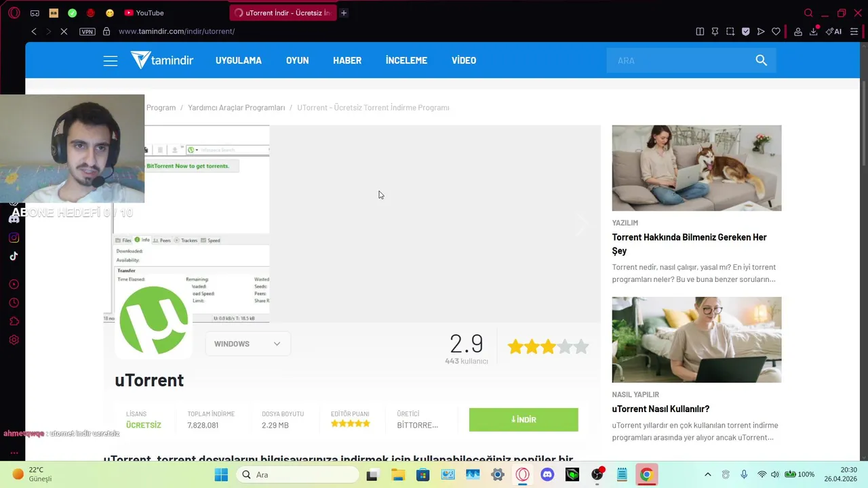Open Instagram in the Opera sidebar

14,237
